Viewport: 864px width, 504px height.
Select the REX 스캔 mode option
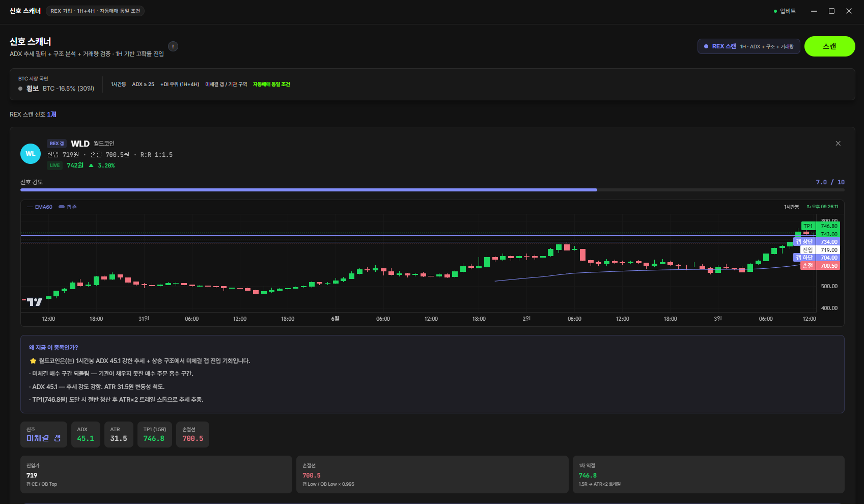(x=749, y=46)
